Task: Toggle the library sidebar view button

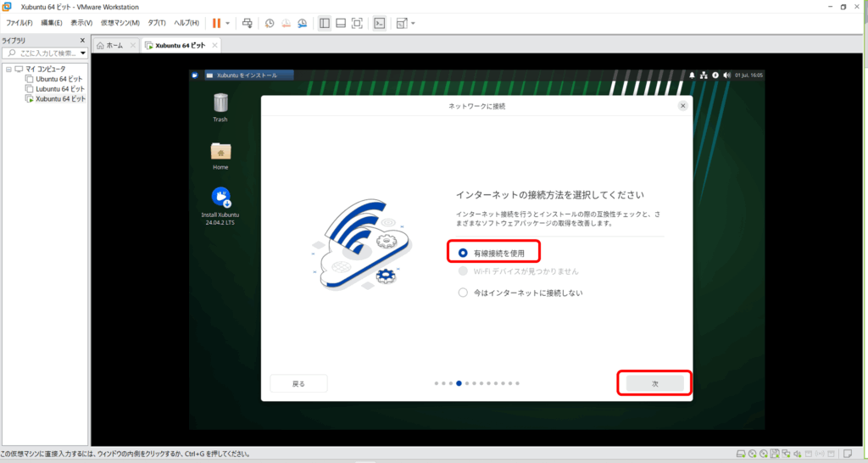Action: 325,23
